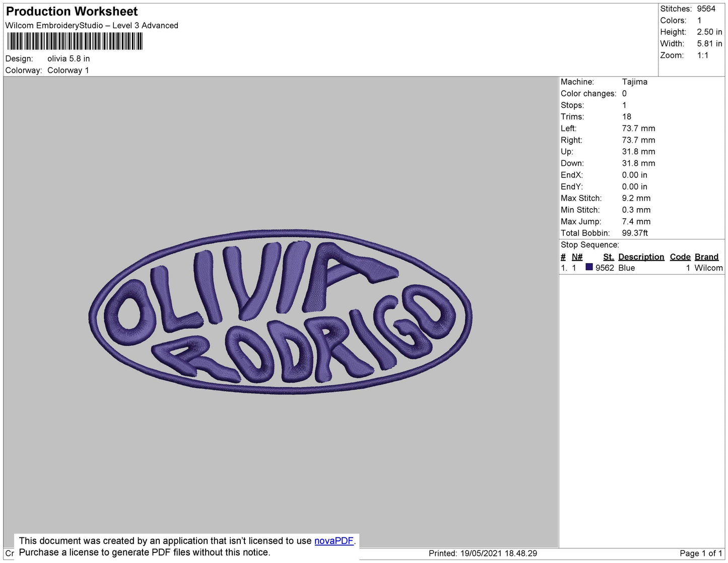The width and height of the screenshot is (728, 563).
Task: Click the Blue description in stop sequence
Action: [627, 268]
